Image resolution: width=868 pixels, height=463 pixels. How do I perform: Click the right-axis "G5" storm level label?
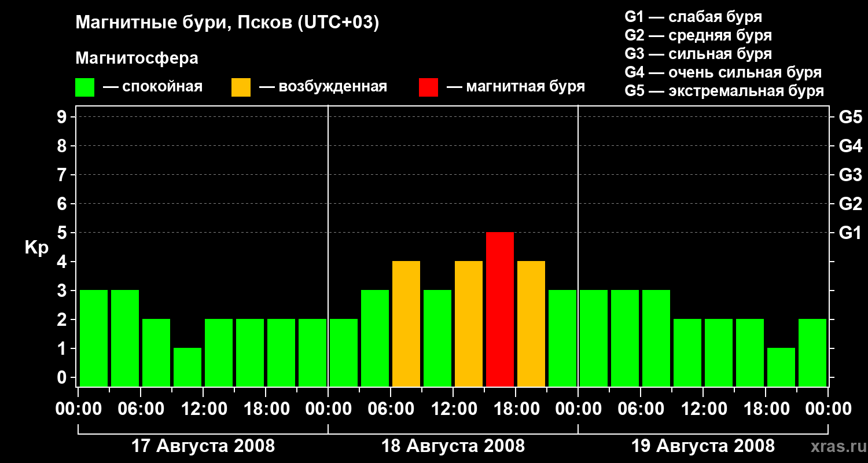pos(850,117)
